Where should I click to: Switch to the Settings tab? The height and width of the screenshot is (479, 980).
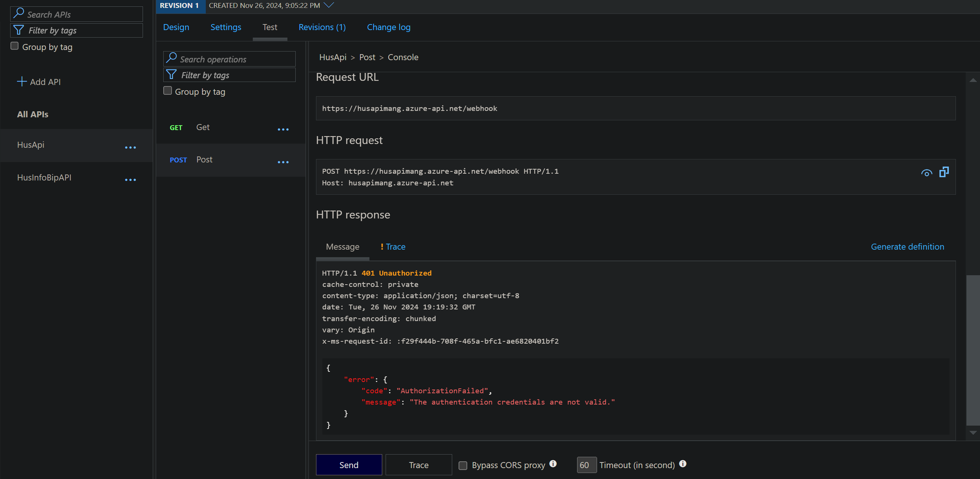pos(226,27)
